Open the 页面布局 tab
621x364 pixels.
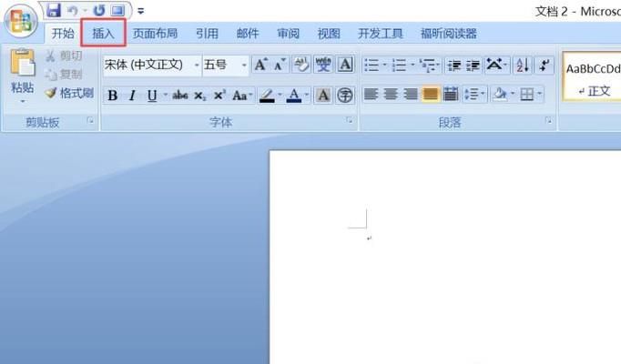(x=155, y=34)
